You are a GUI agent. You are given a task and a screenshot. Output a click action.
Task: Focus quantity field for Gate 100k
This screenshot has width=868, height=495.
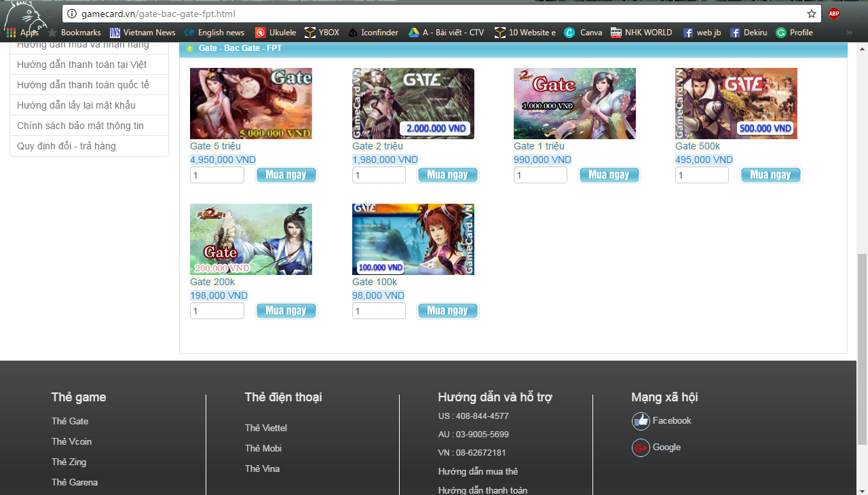coord(379,311)
